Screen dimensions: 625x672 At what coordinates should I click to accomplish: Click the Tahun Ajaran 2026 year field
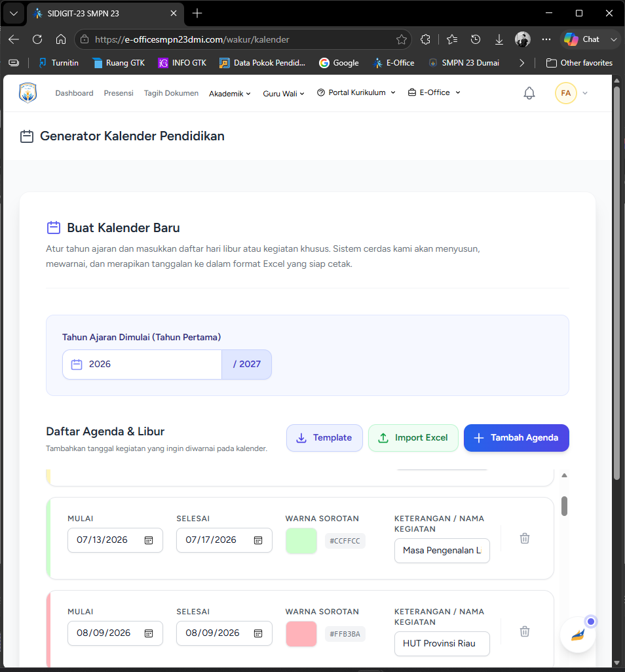tap(142, 365)
